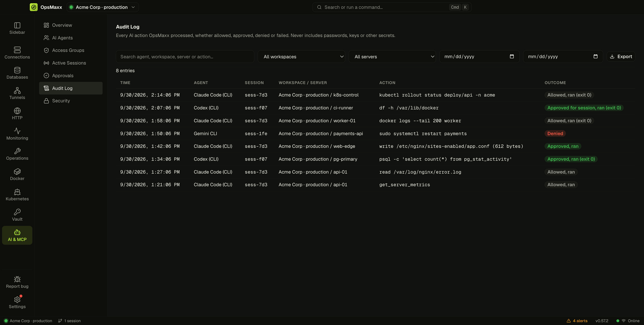Click the 1 session status bar entry
Image resolution: width=644 pixels, height=325 pixels.
pyautogui.click(x=69, y=321)
